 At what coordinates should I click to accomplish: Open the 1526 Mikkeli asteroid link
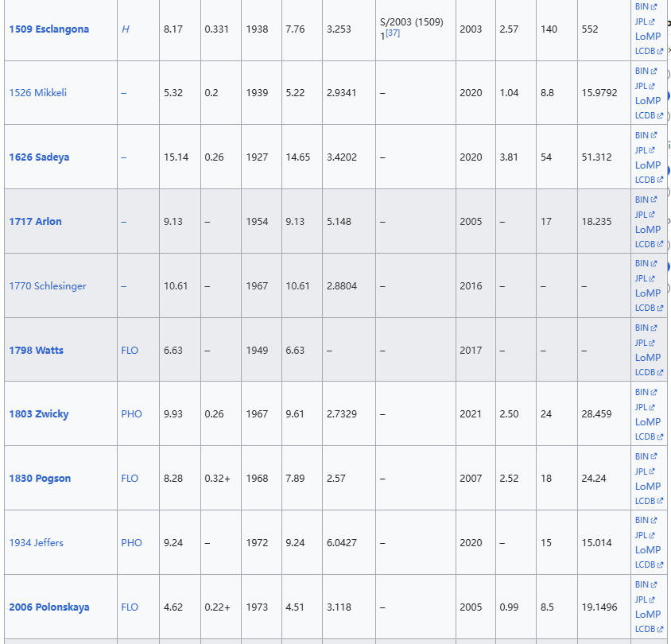[x=38, y=93]
